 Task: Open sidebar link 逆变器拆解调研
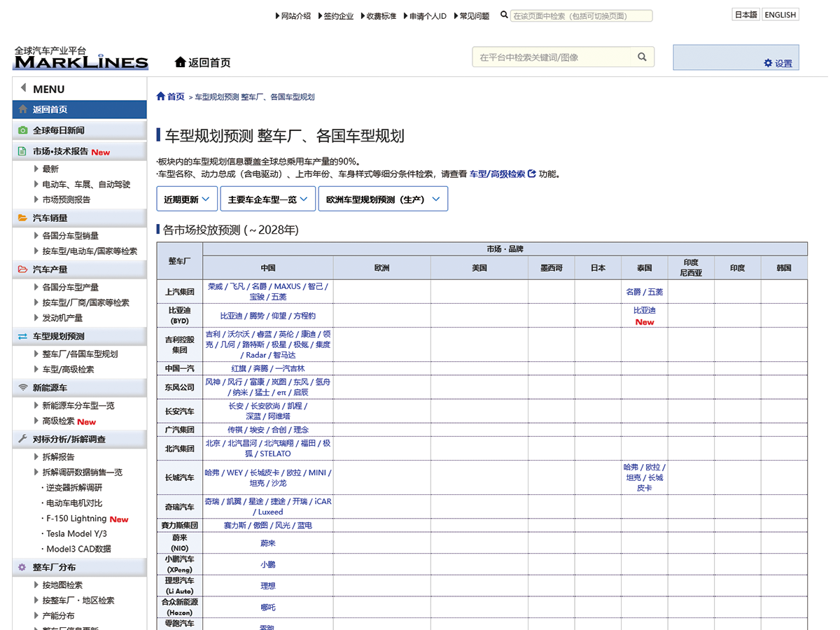(x=73, y=488)
